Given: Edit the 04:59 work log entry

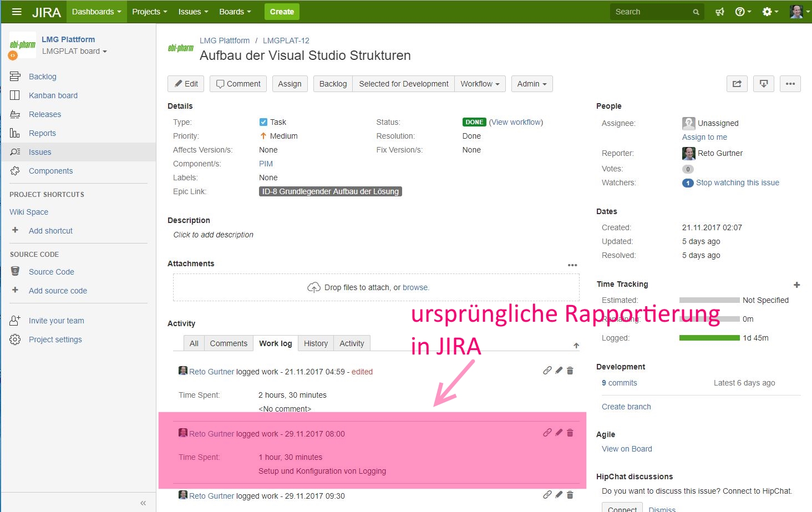Looking at the screenshot, I should click(559, 371).
